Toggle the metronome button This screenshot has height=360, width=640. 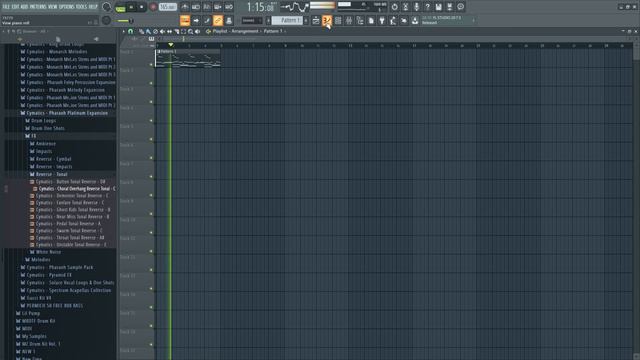pyautogui.click(x=185, y=7)
